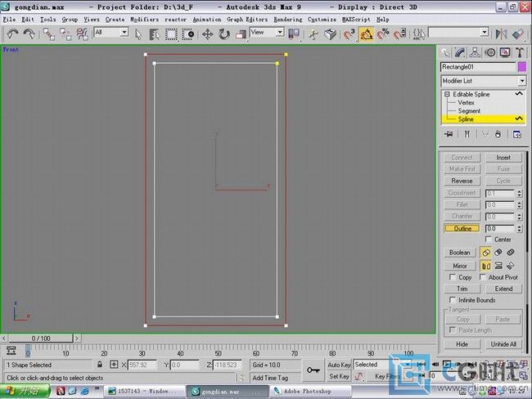The image size is (532, 399).
Task: Open the Select by Name dialog icon
Action: pos(155,34)
